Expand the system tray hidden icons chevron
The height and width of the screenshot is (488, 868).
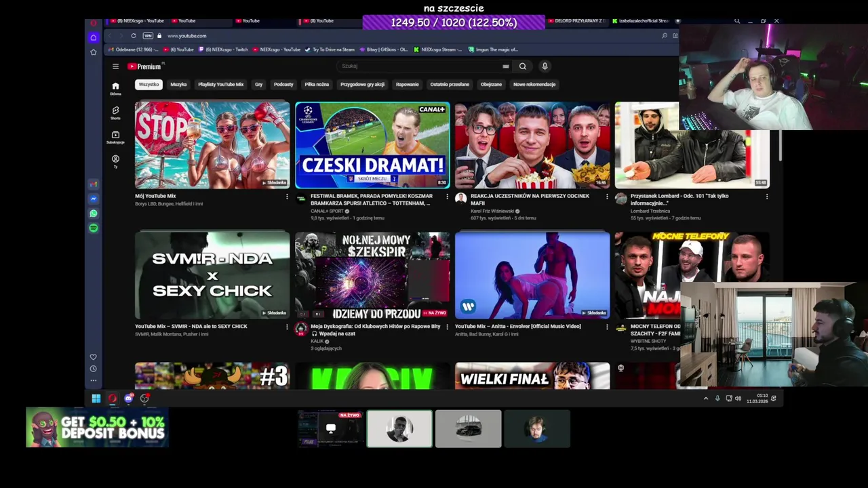pos(706,399)
